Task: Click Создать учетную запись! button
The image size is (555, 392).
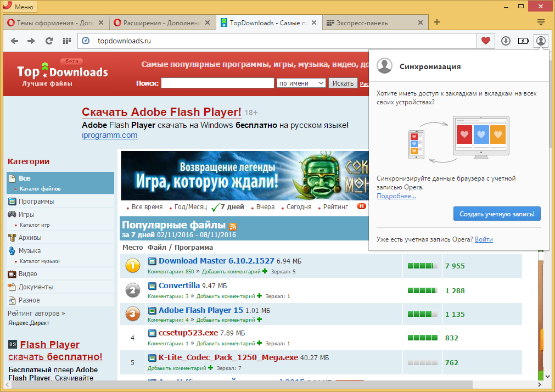Action: point(497,214)
